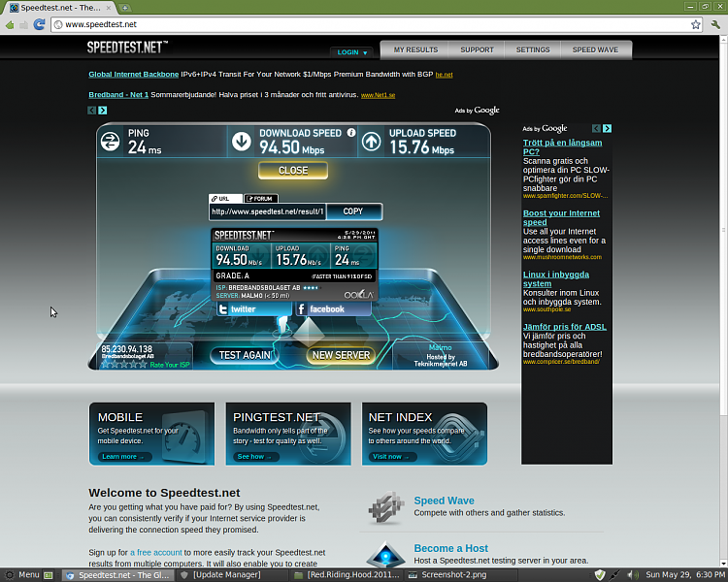
Task: Show previous ad in sidebar
Action: (596, 128)
